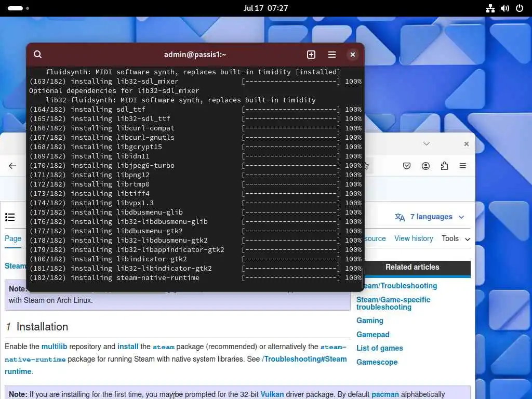
Task: Open the Gamepad related article
Action: tap(373, 335)
